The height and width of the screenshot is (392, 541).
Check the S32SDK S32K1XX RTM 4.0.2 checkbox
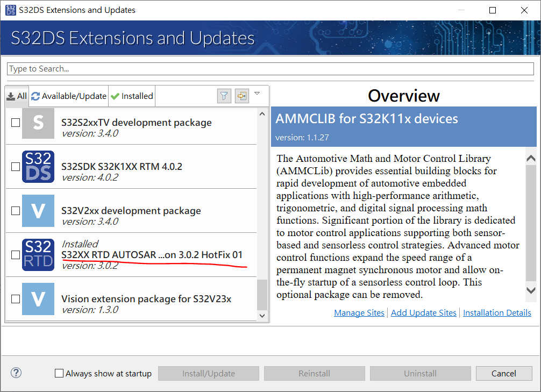(x=16, y=167)
